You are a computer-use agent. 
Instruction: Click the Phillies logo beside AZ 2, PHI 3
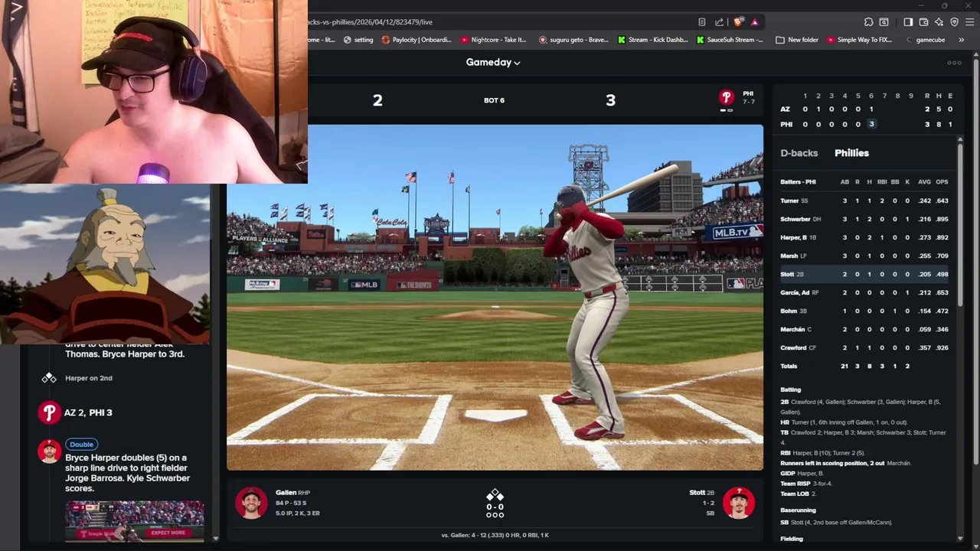click(x=49, y=412)
